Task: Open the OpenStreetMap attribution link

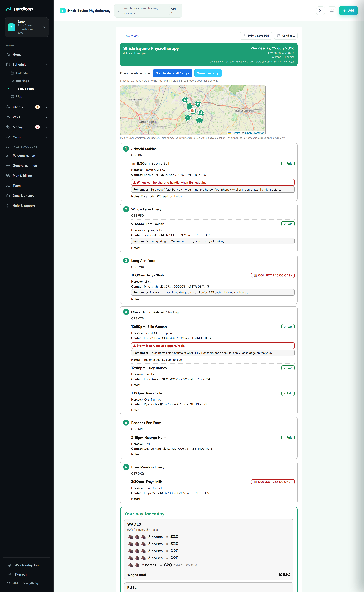Action: point(255,133)
